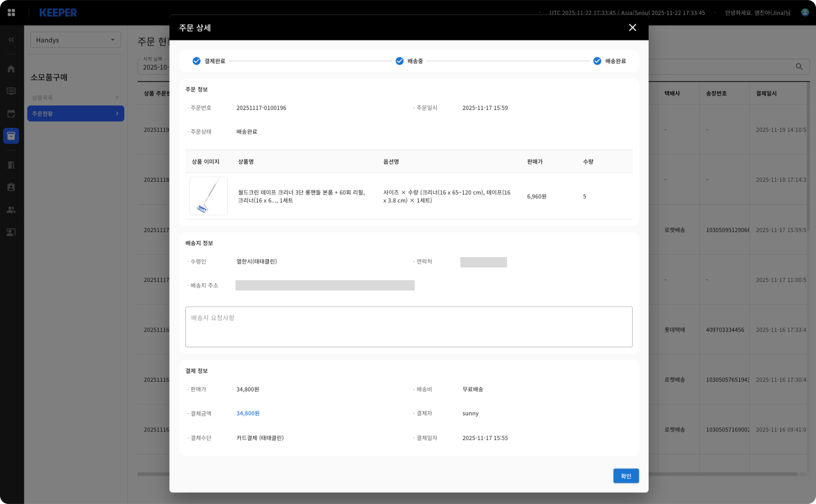Expand 상품목록 menu item
Image resolution: width=816 pixels, height=504 pixels.
[x=76, y=98]
